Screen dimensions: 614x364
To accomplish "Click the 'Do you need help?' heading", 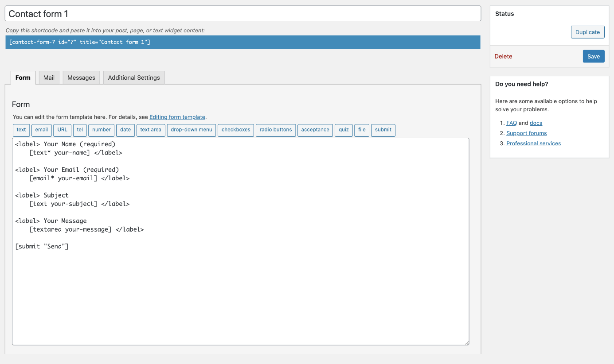I will 521,84.
